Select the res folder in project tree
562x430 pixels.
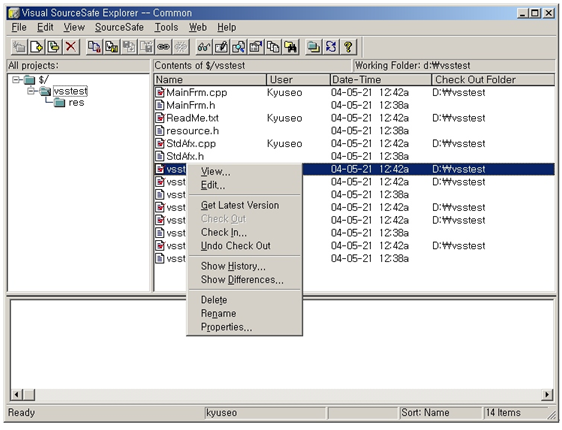[x=76, y=103]
